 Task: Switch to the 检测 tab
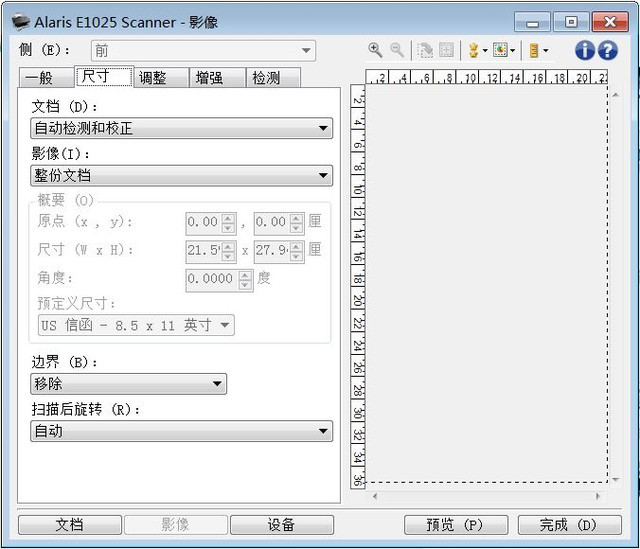coord(273,78)
